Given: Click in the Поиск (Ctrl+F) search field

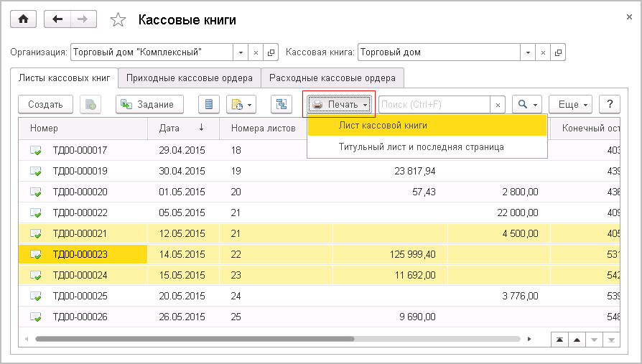Looking at the screenshot, I should point(434,104).
